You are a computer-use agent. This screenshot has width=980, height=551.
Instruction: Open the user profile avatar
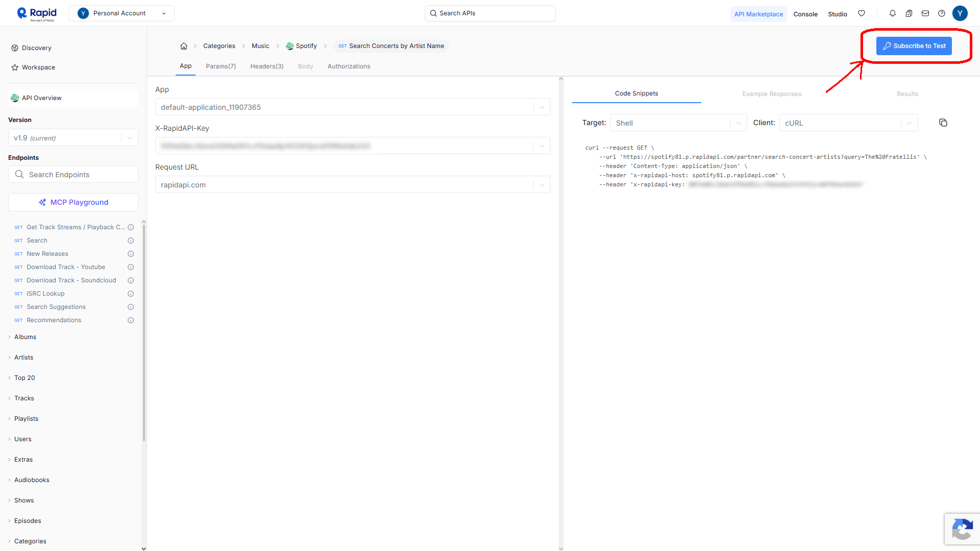(x=960, y=13)
